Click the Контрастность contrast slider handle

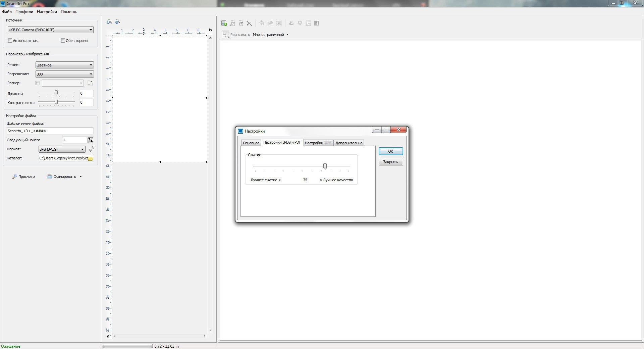pos(56,102)
